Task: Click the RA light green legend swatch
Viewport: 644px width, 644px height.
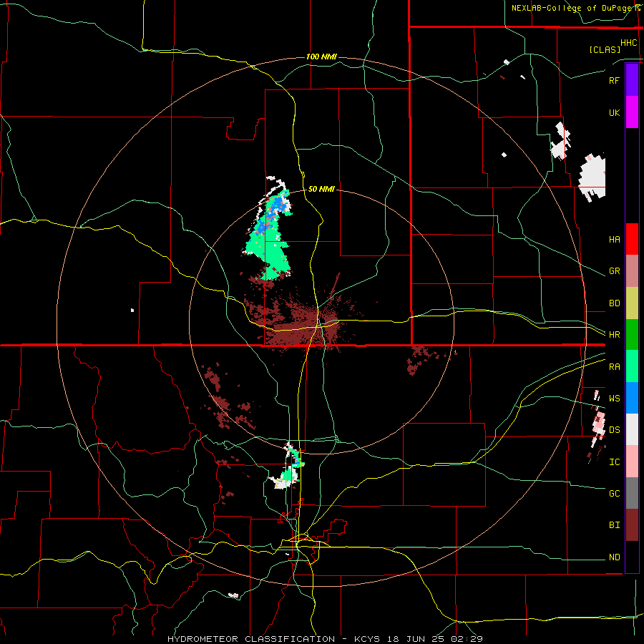Action: (632, 366)
